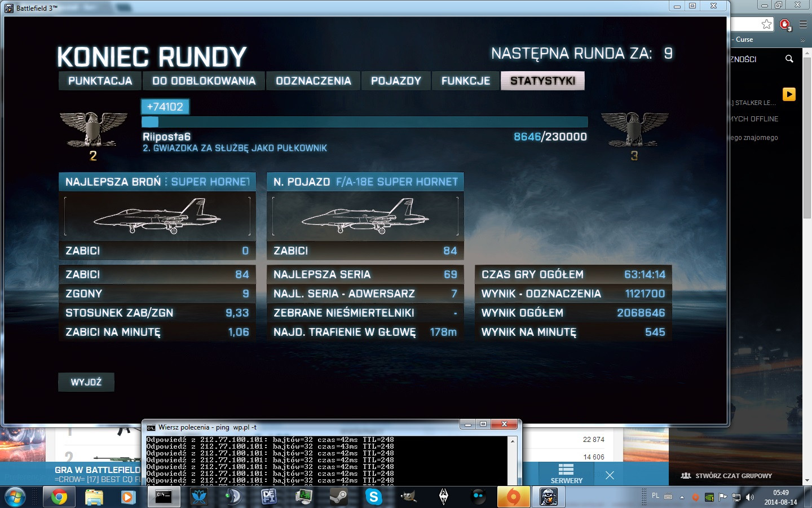Click the +74102 score badge
This screenshot has width=812, height=508.
click(x=165, y=107)
